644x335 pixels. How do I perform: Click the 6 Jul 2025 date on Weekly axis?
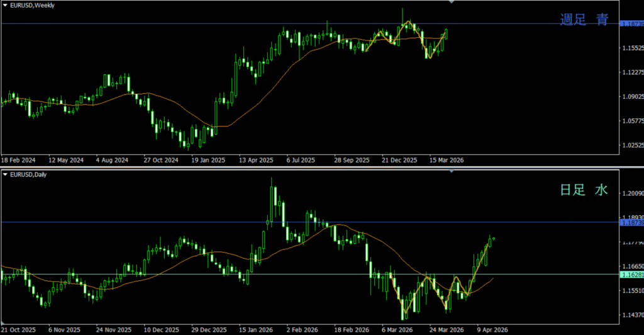click(301, 160)
